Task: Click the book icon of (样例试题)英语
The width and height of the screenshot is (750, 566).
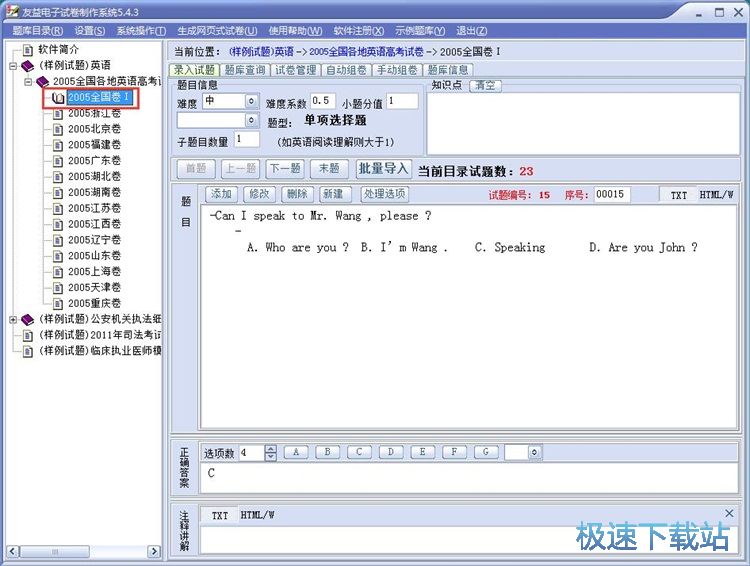Action: [28, 66]
